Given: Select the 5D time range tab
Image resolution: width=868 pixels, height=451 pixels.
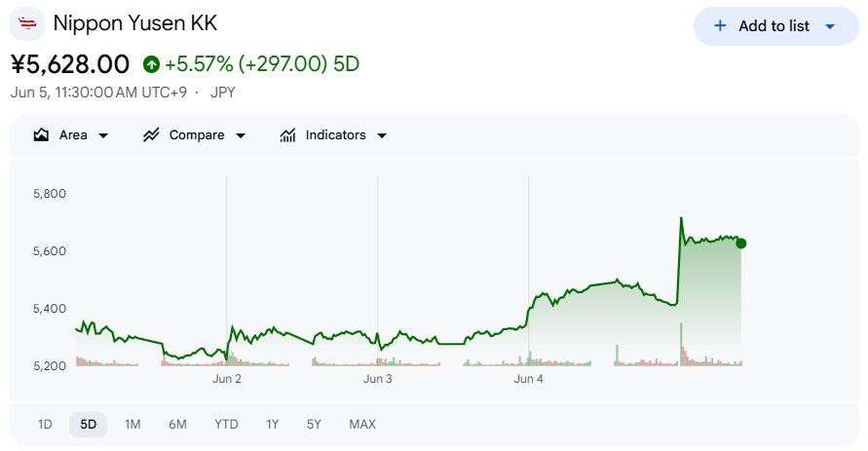Looking at the screenshot, I should [88, 425].
